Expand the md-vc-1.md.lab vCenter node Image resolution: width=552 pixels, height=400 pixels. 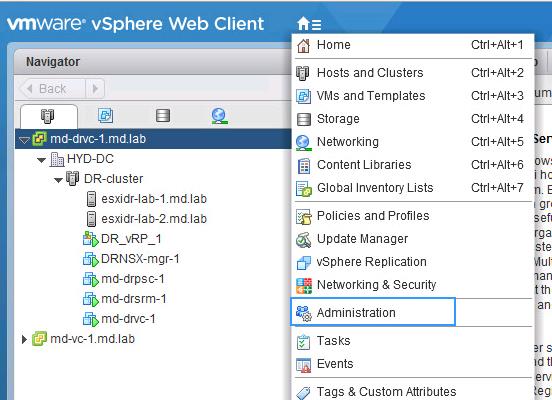click(x=24, y=339)
